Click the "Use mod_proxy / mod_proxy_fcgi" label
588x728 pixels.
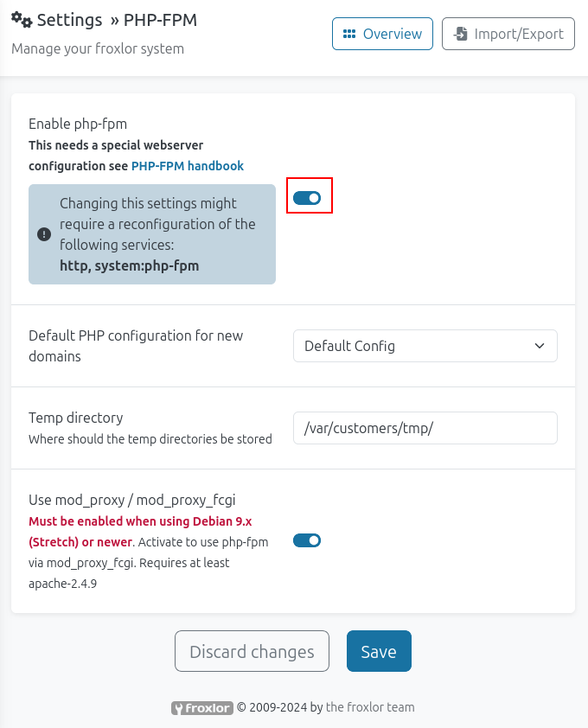[132, 500]
